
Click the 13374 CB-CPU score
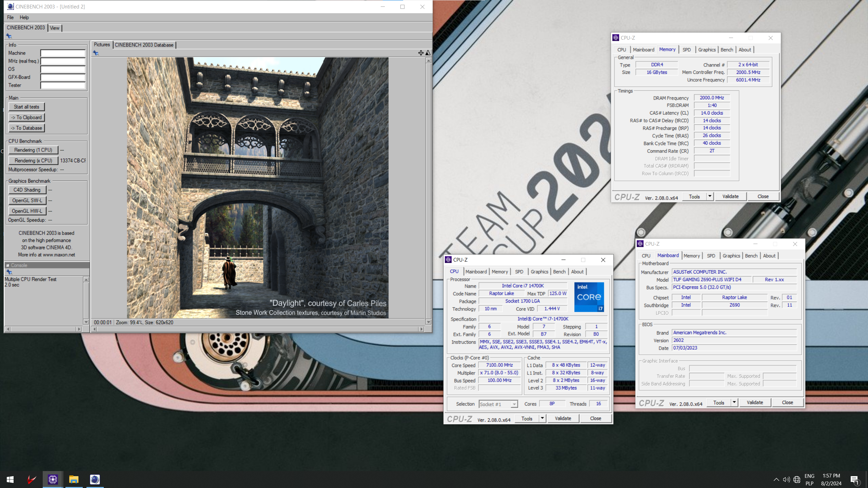click(x=73, y=160)
